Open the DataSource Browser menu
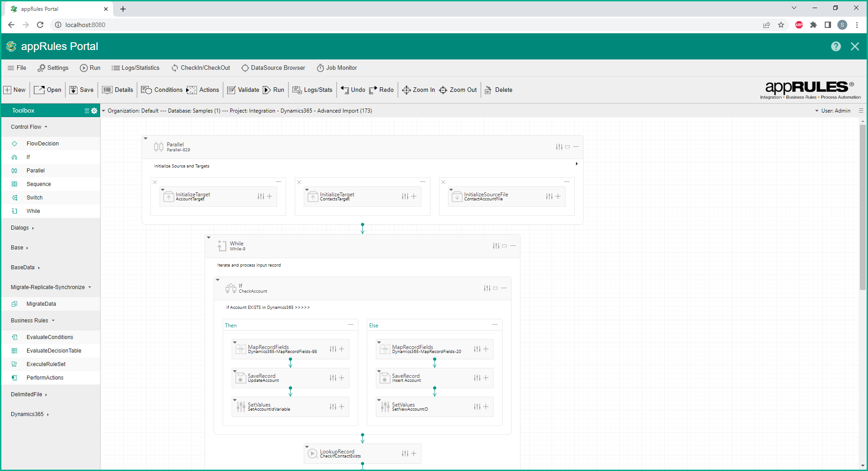868x471 pixels. pyautogui.click(x=273, y=68)
